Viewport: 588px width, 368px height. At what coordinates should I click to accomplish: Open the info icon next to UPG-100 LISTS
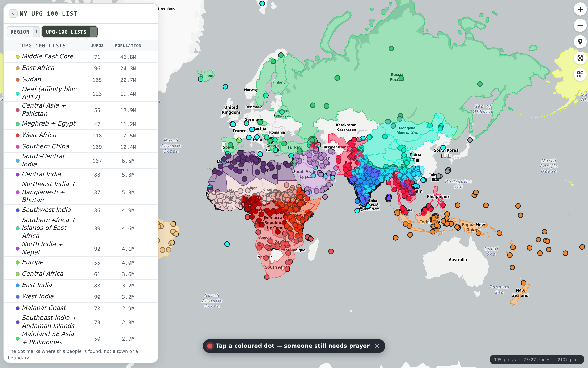pos(94,32)
